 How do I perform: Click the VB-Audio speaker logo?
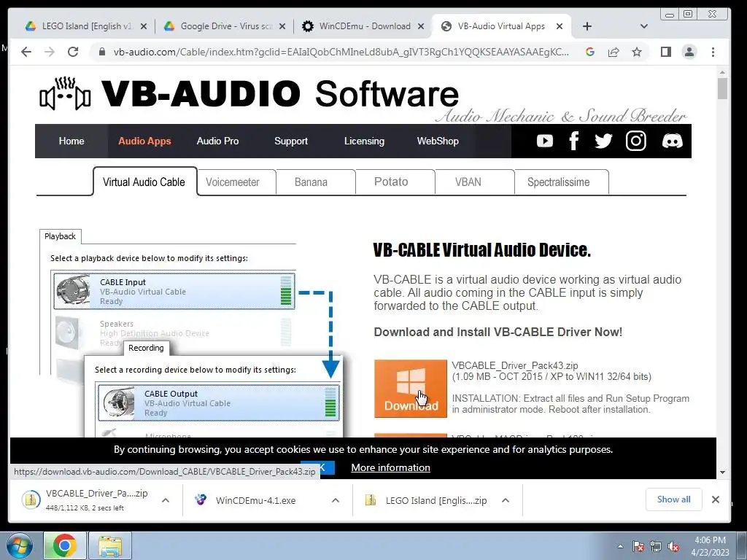(x=65, y=94)
